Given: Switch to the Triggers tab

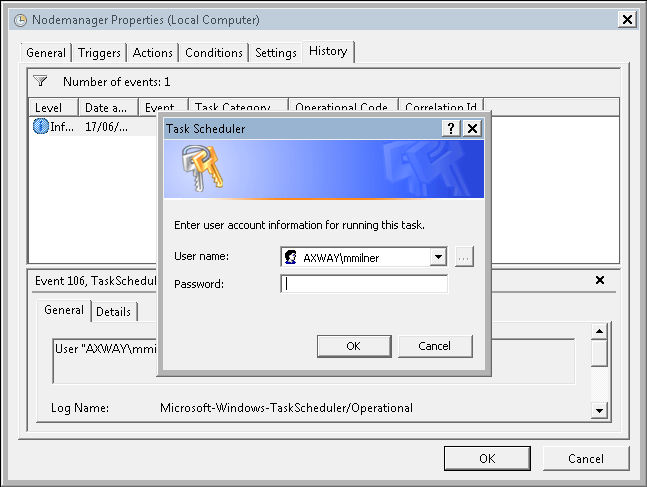Looking at the screenshot, I should tap(99, 53).
